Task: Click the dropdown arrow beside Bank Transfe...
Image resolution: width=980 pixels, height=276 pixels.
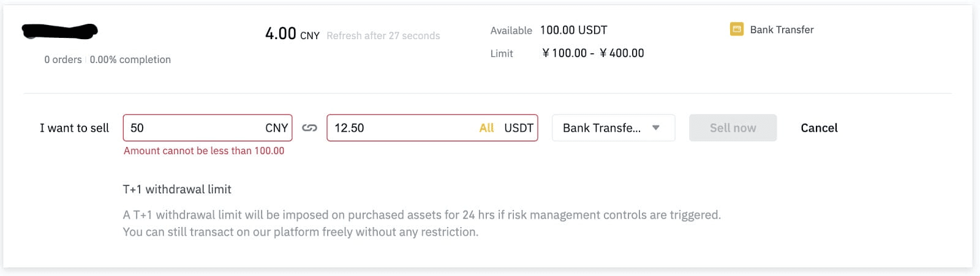Action: [656, 128]
